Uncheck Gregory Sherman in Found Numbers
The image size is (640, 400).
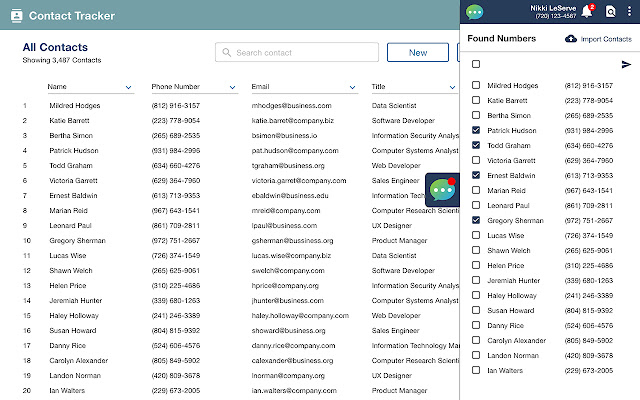point(476,220)
